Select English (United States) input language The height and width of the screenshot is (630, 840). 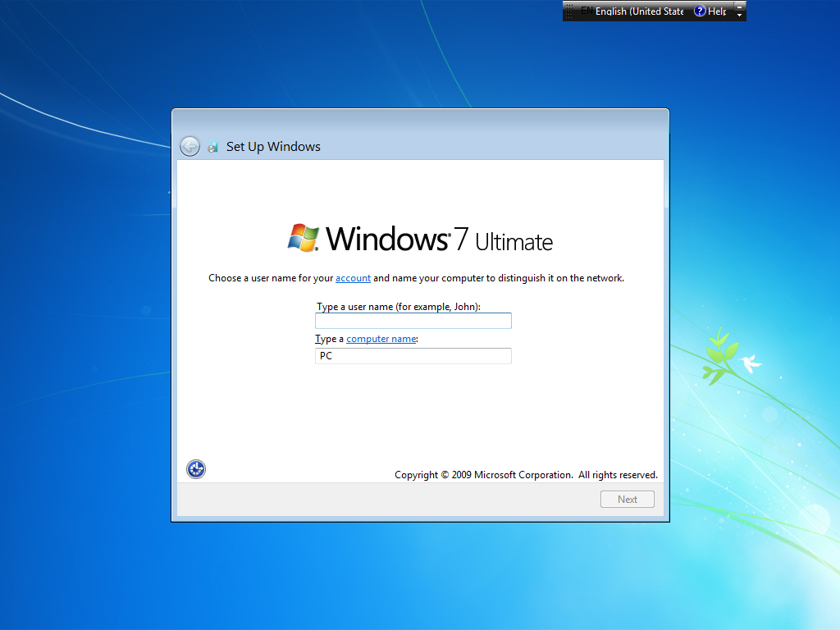[639, 11]
